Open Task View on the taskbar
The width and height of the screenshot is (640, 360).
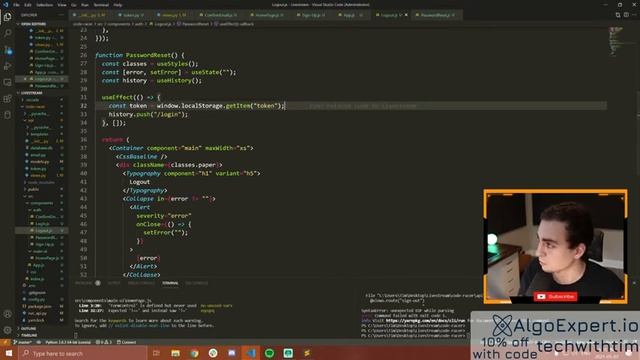tap(156, 353)
